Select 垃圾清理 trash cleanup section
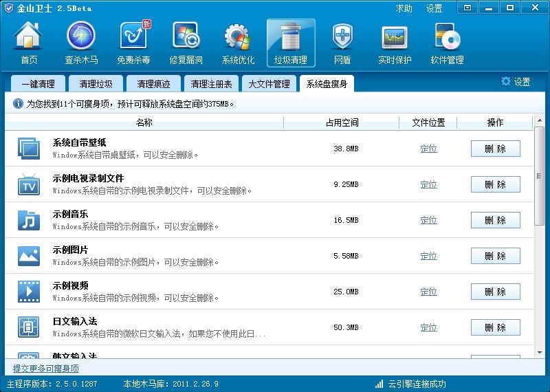Screen dimensions: 550x392 pyautogui.click(x=291, y=43)
